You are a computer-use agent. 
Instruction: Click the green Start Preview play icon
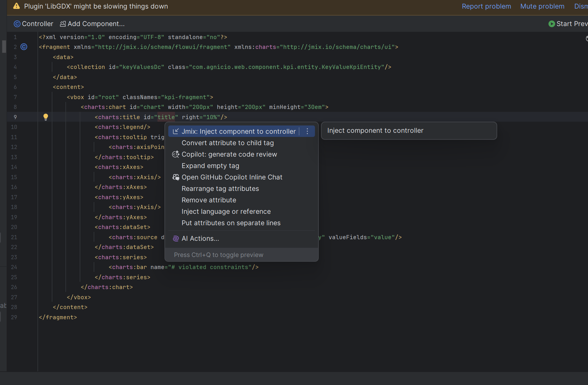coord(551,24)
